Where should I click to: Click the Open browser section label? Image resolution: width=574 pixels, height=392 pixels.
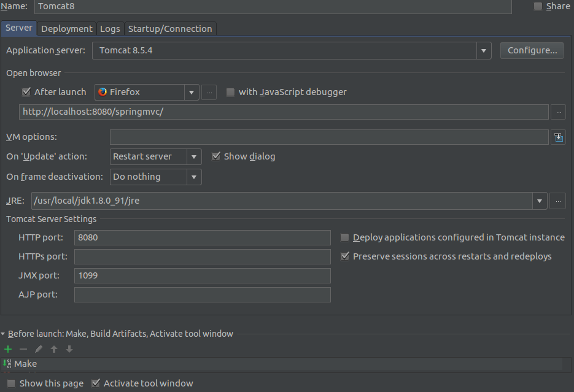(x=34, y=73)
